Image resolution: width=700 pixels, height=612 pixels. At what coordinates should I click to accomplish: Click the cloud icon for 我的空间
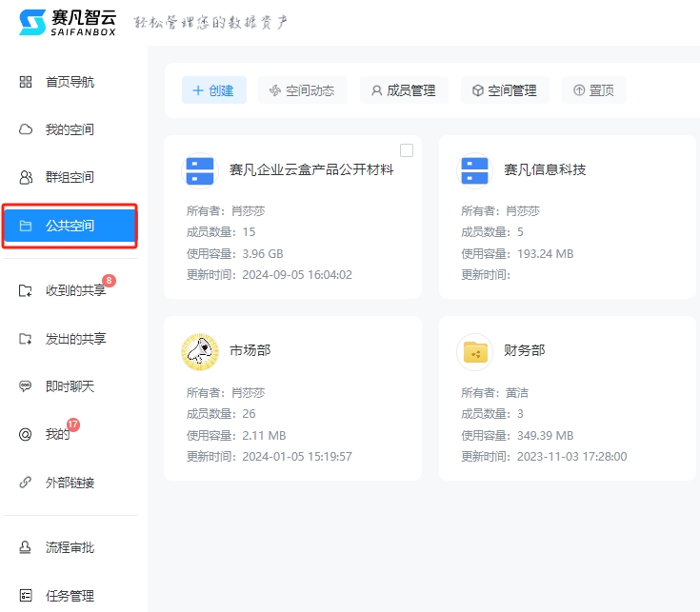tap(26, 129)
